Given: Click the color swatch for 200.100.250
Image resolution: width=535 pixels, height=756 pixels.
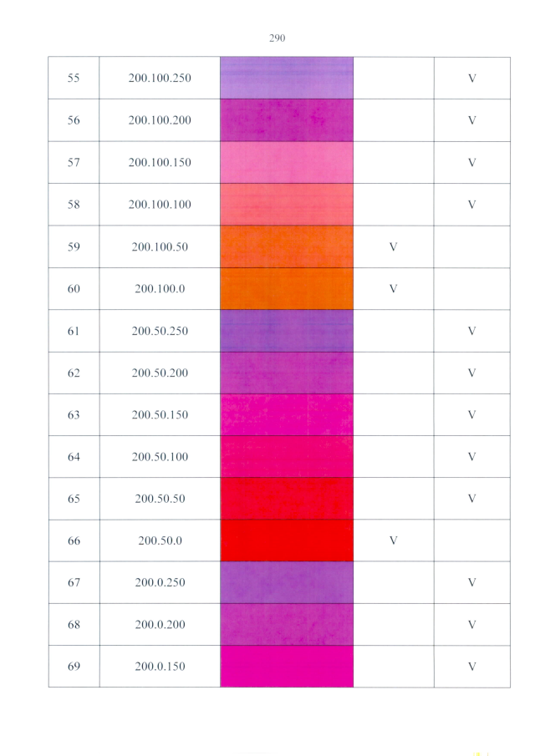Looking at the screenshot, I should coord(287,78).
